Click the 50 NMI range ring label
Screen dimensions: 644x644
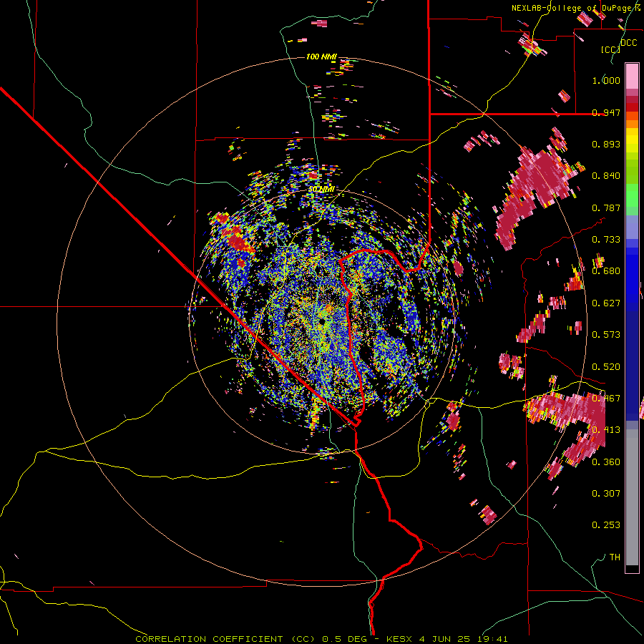pos(321,190)
